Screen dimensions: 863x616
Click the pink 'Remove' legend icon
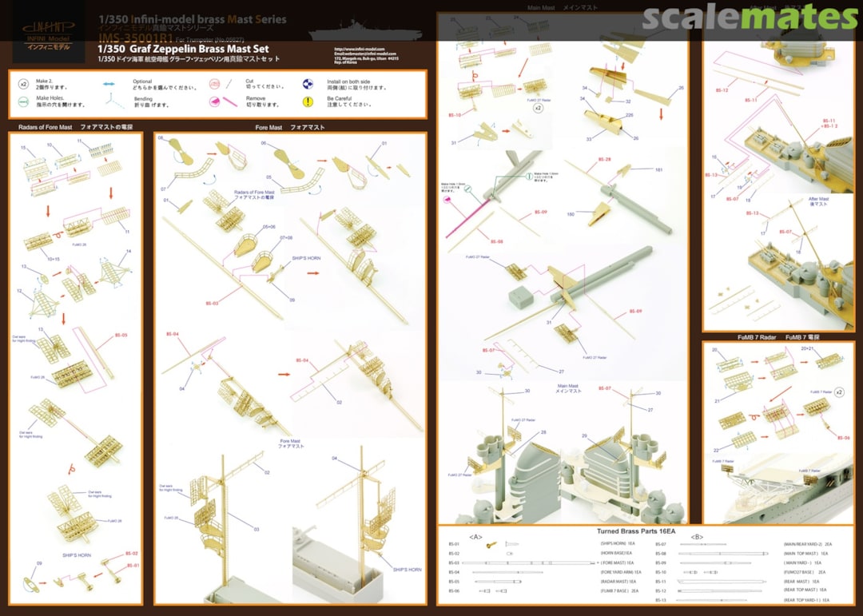213,102
